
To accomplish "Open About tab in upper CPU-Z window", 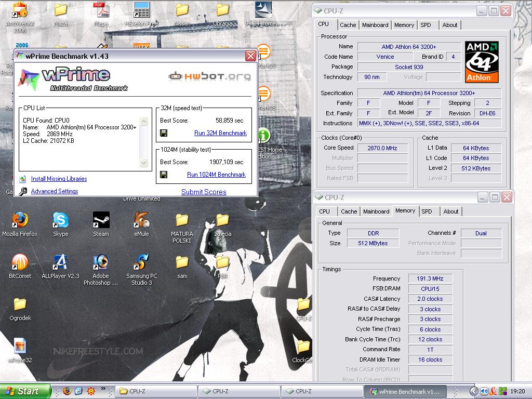I will tap(449, 25).
